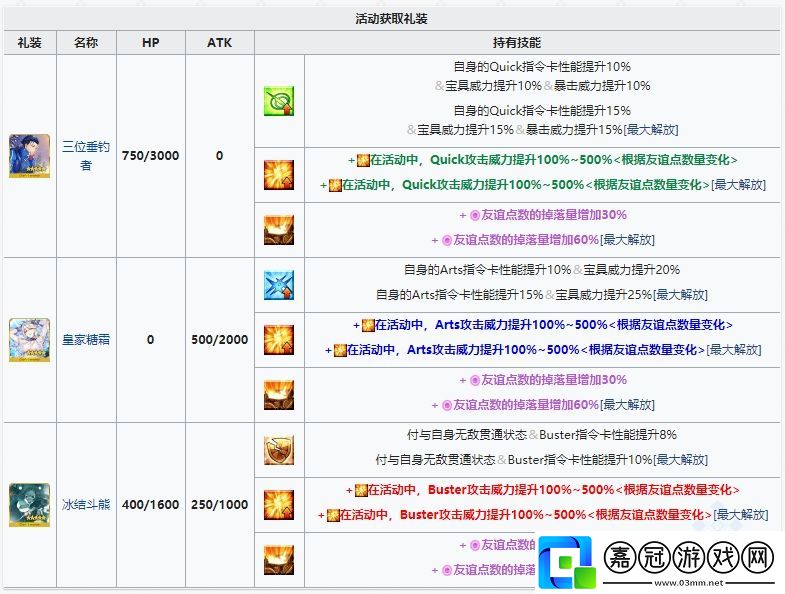
Task: Click the 活动获取礼装 table title
Action: pos(391,19)
